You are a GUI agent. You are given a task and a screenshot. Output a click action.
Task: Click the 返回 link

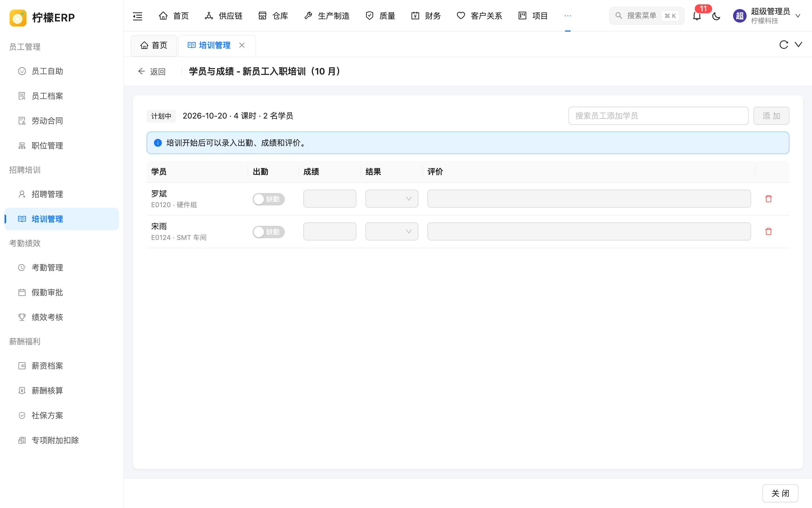[158, 72]
